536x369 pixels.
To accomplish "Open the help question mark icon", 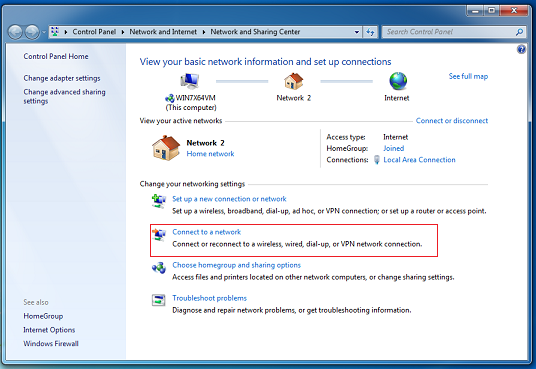I will [521, 50].
